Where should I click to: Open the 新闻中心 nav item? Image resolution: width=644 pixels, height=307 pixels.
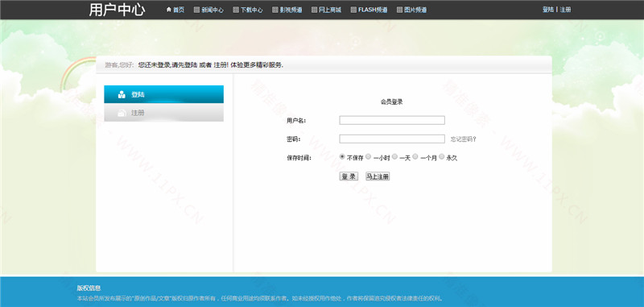click(x=213, y=10)
